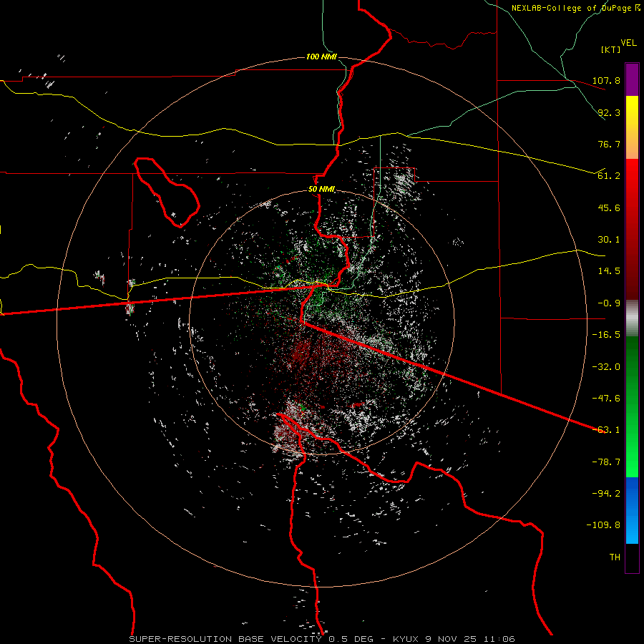Click the -47.6 legend value
The width and height of the screenshot is (644, 644).
click(x=606, y=399)
